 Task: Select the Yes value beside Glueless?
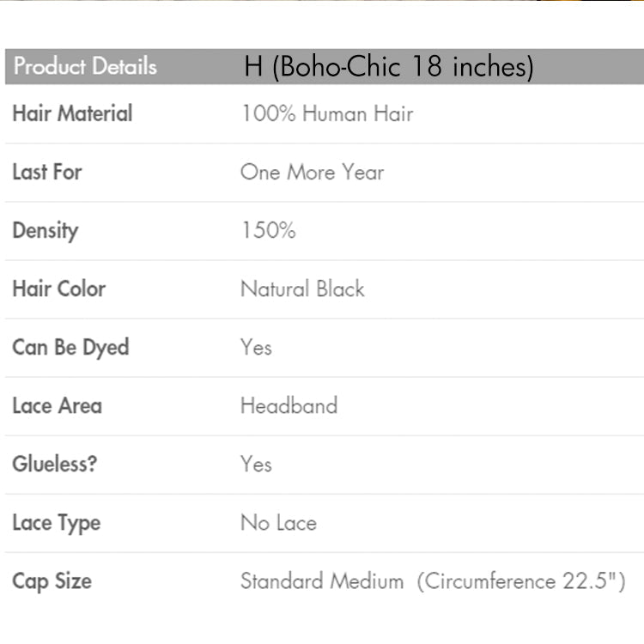256,464
